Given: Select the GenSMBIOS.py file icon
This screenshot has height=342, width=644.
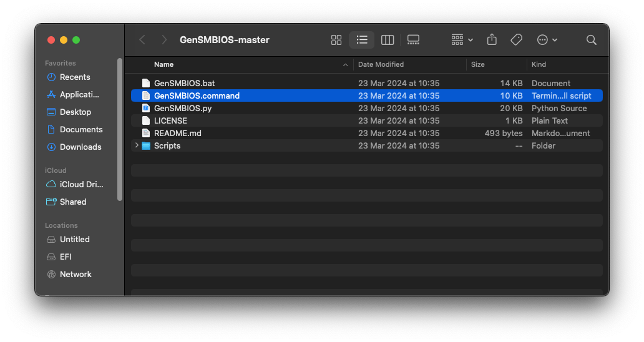Looking at the screenshot, I should point(146,108).
